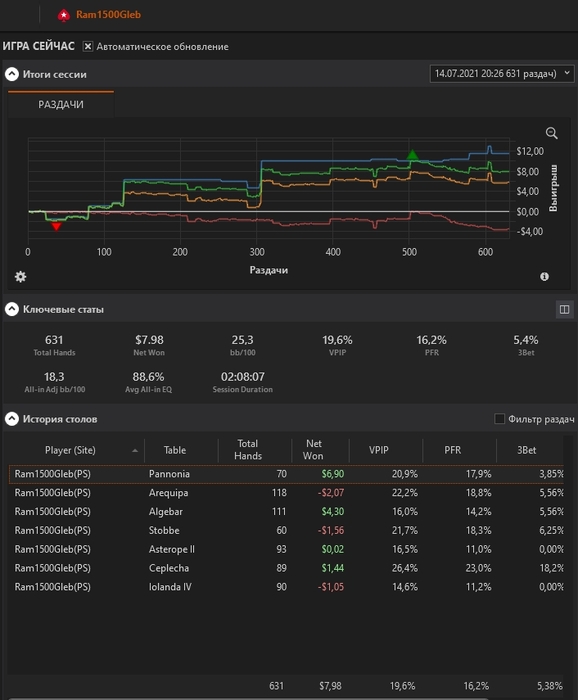
Task: Click the $4,30 net won value
Action: click(x=333, y=512)
